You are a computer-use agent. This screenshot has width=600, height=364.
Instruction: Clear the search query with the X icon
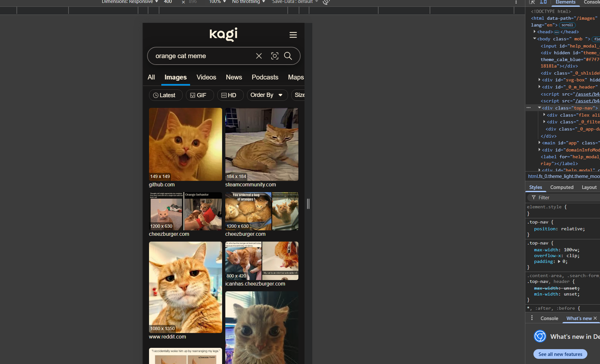pyautogui.click(x=259, y=56)
